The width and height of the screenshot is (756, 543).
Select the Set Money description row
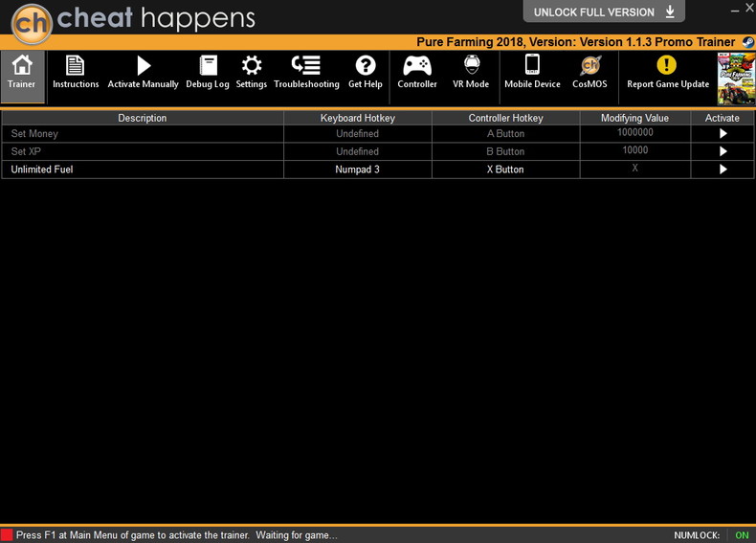point(143,134)
